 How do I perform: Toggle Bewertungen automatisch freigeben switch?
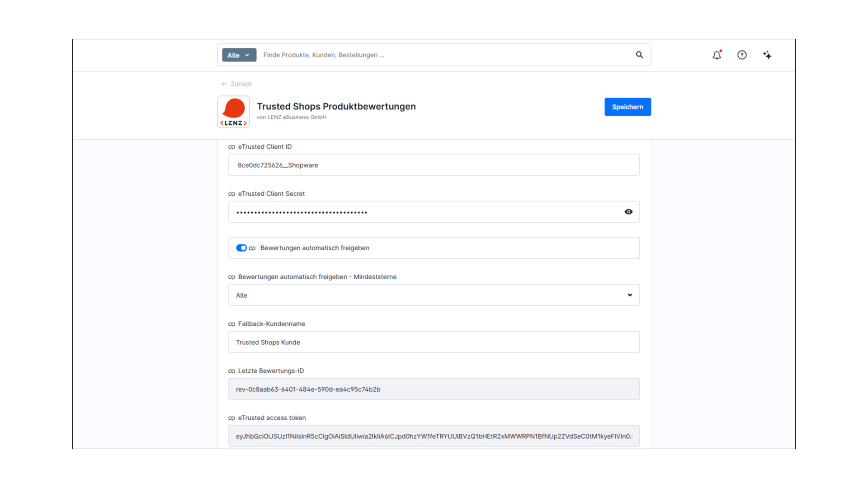tap(241, 248)
